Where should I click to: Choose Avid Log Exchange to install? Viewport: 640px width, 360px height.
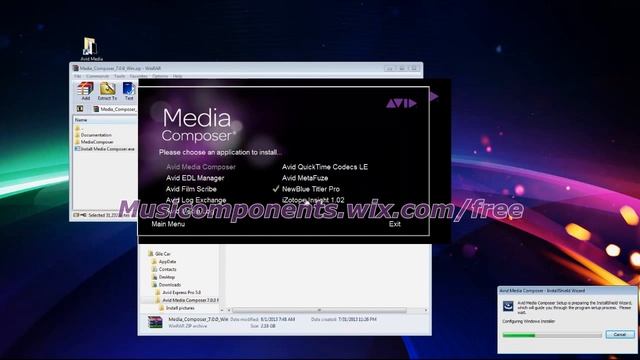click(x=196, y=200)
